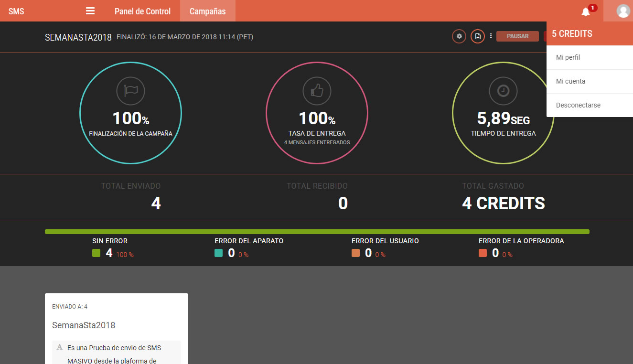Click the SIN ERROR label
This screenshot has height=364, width=633.
click(110, 241)
